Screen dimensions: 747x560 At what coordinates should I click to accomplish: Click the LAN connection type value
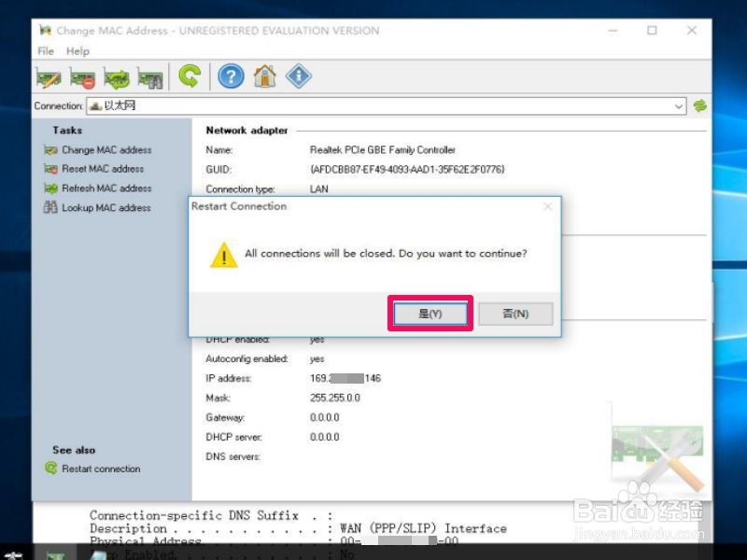[x=318, y=189]
